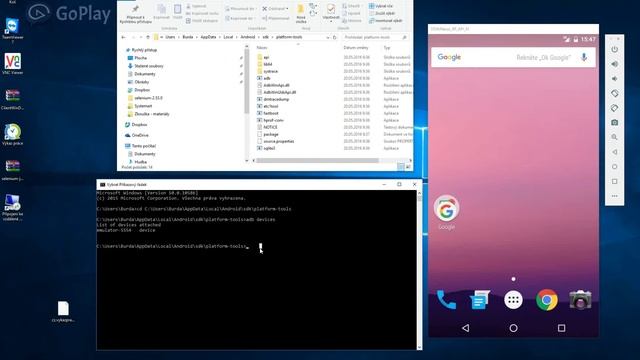
Task: Click the emulator Volume down icon
Action: pos(614,79)
